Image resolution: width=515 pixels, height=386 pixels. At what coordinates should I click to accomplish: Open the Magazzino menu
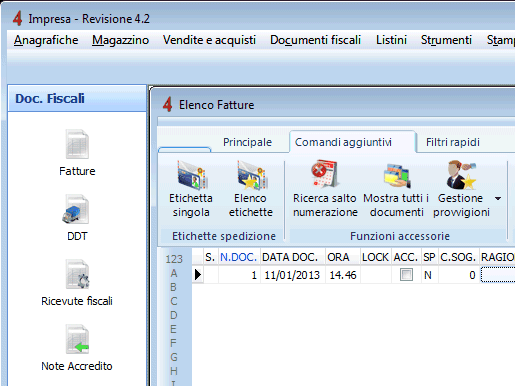120,40
